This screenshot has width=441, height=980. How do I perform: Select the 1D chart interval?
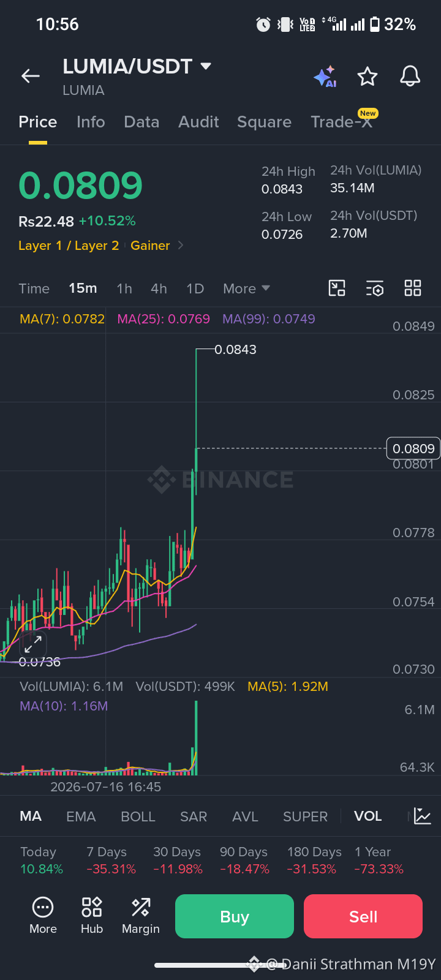click(195, 288)
